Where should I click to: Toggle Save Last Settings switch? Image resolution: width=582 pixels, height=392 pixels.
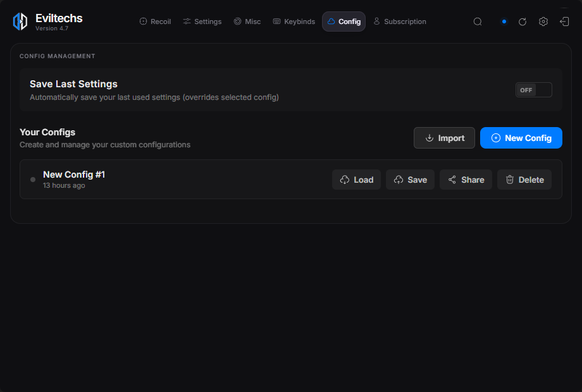[534, 90]
